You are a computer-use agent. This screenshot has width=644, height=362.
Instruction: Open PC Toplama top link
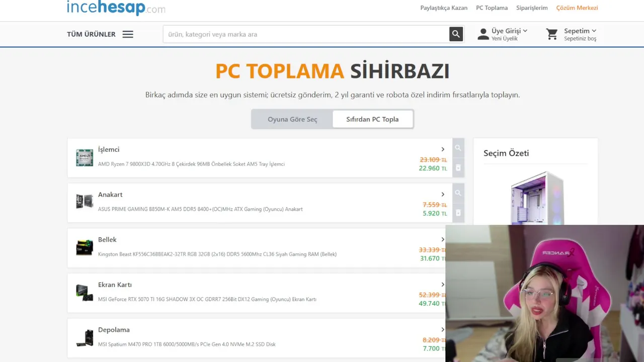click(x=492, y=8)
